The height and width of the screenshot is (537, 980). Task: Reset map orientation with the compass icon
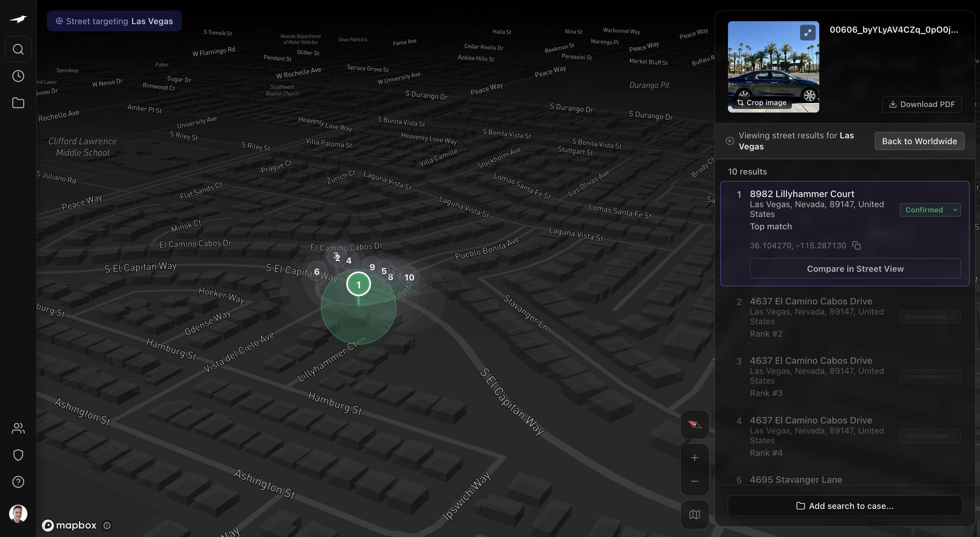point(694,424)
